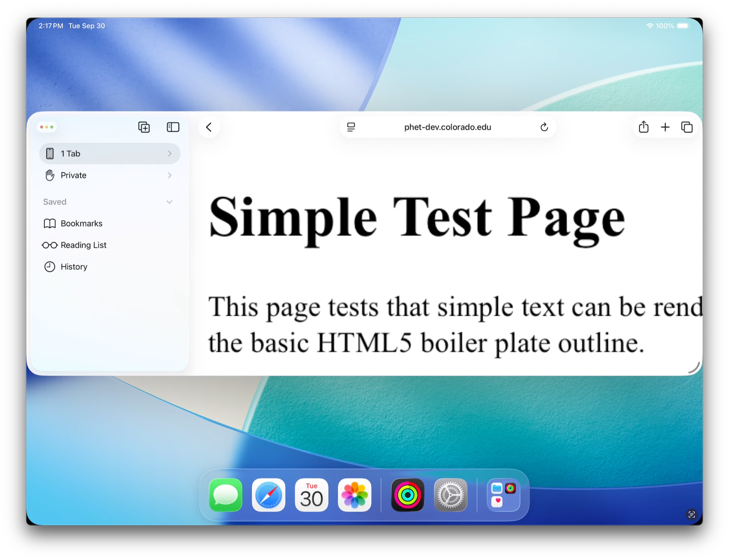729x560 pixels.
Task: Open browsing History
Action: 74,267
